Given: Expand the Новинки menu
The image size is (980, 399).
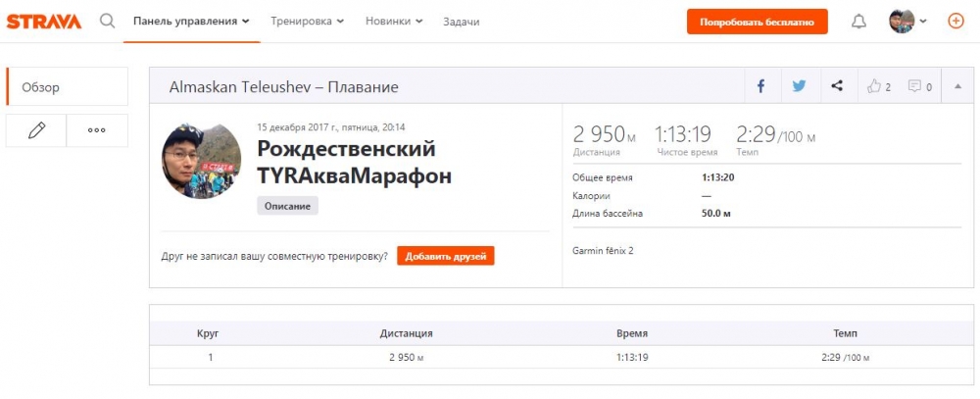Looking at the screenshot, I should pyautogui.click(x=394, y=21).
